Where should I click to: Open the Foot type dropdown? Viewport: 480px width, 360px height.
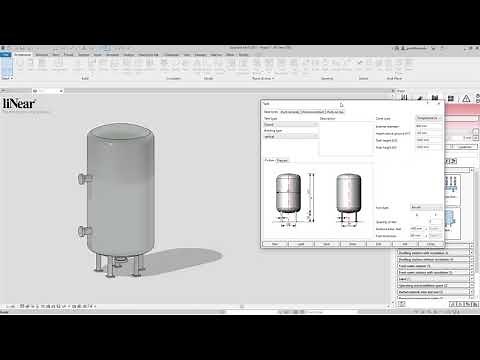(426, 207)
